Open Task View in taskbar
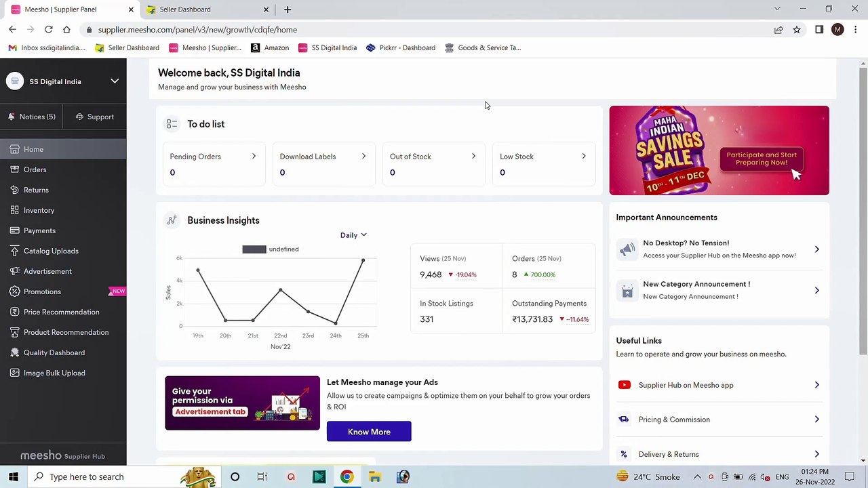The width and height of the screenshot is (868, 488). pos(262,476)
